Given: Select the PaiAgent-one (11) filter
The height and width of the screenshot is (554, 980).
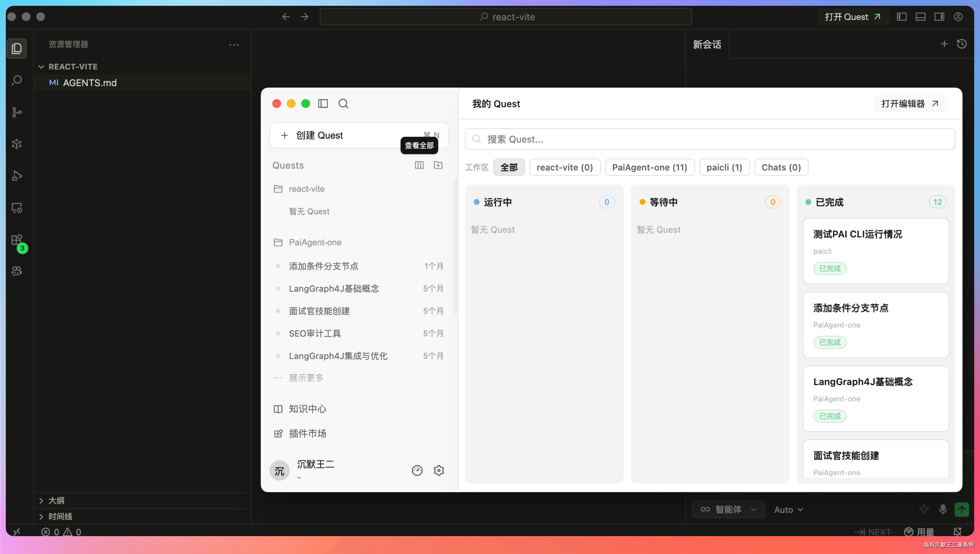Looking at the screenshot, I should 650,167.
